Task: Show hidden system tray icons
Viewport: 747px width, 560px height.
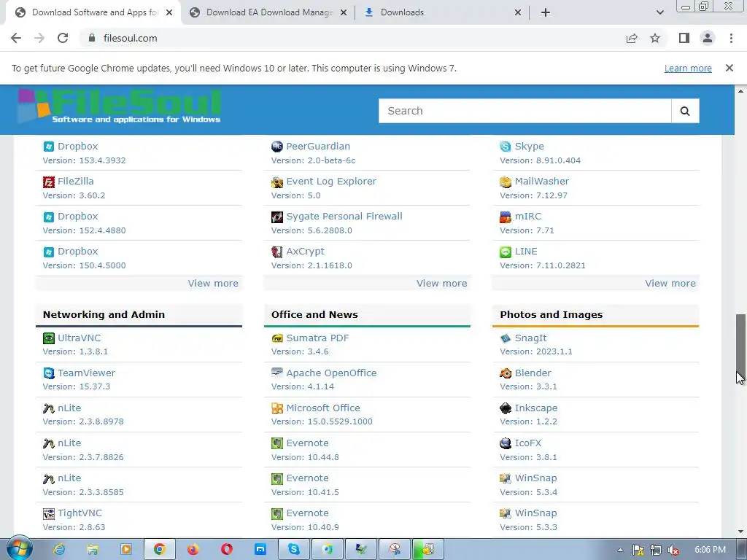Action: [620, 550]
